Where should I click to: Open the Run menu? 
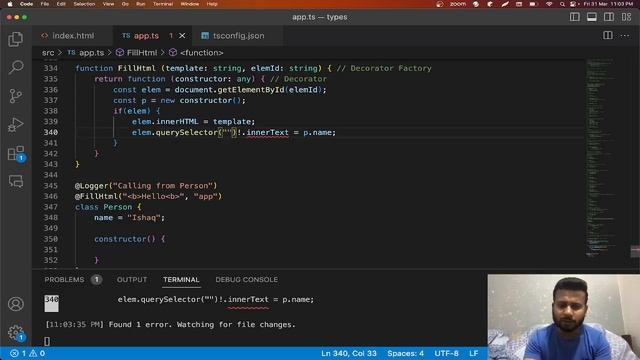141,4
